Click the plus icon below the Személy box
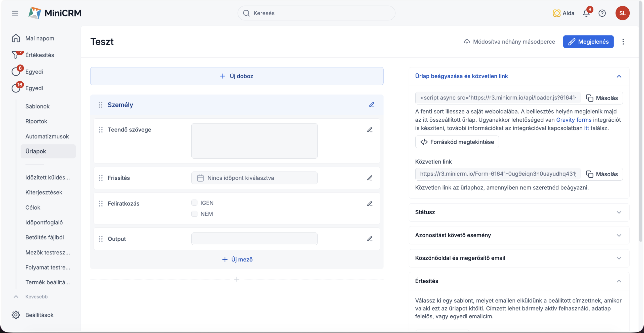 237,279
